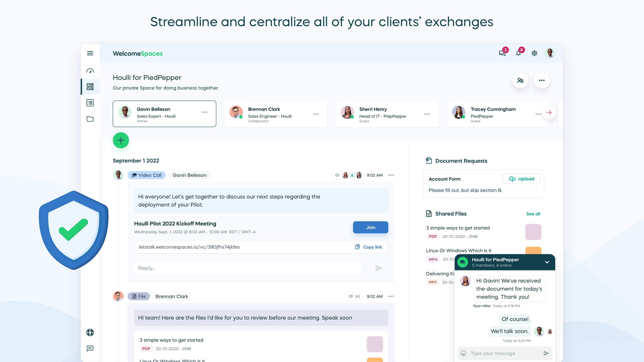Join the Houlli Pilot 2022 Kickoff Meeting
The image size is (644, 362).
(x=371, y=227)
